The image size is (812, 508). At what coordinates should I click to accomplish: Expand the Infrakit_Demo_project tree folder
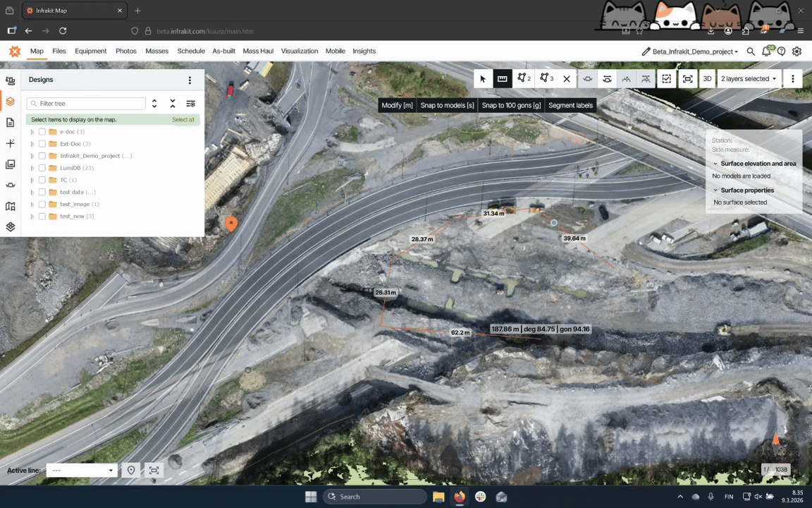32,156
